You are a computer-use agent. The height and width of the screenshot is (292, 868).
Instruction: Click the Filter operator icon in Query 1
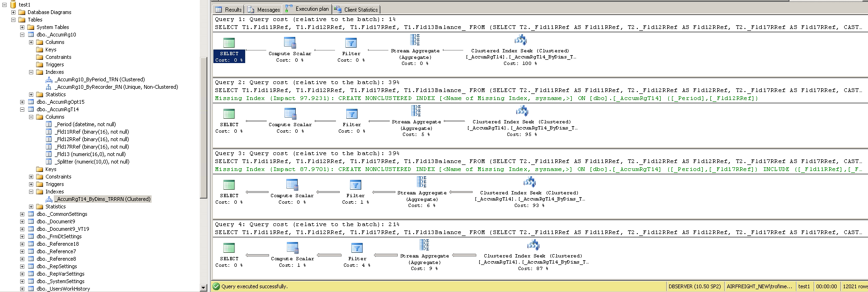click(x=351, y=43)
